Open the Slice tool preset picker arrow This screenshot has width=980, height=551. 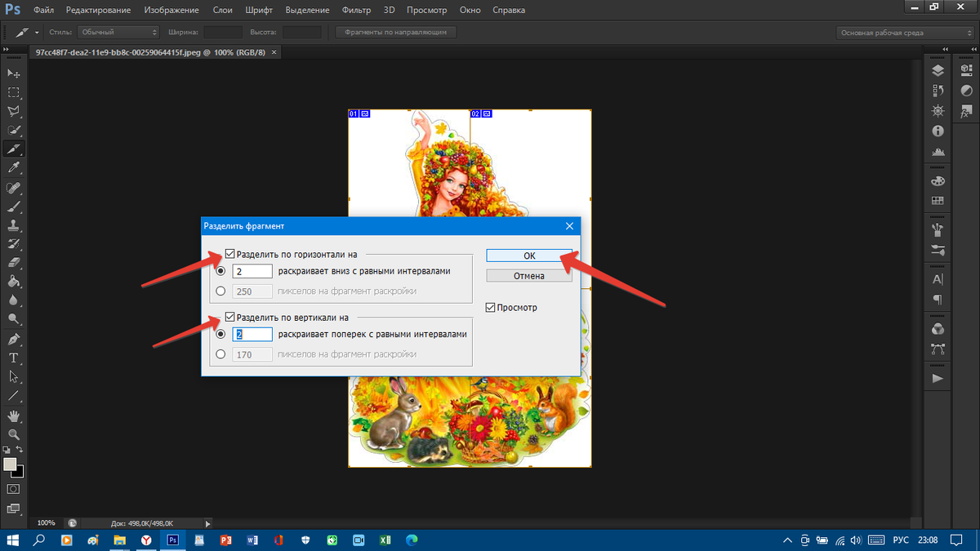(x=38, y=33)
